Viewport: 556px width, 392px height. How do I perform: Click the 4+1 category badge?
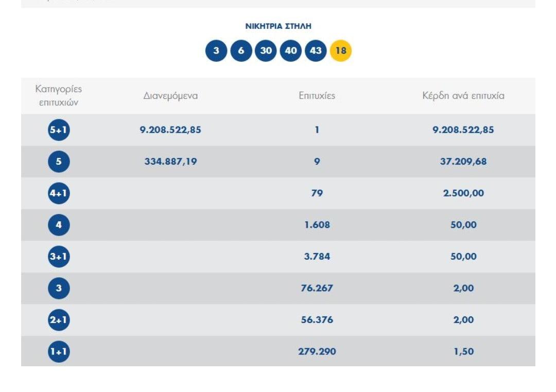[59, 193]
